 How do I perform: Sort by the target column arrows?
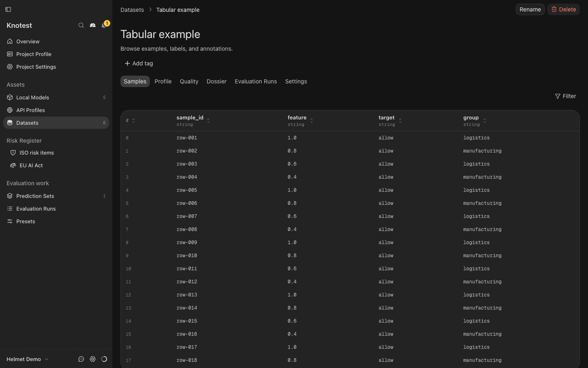pos(400,120)
